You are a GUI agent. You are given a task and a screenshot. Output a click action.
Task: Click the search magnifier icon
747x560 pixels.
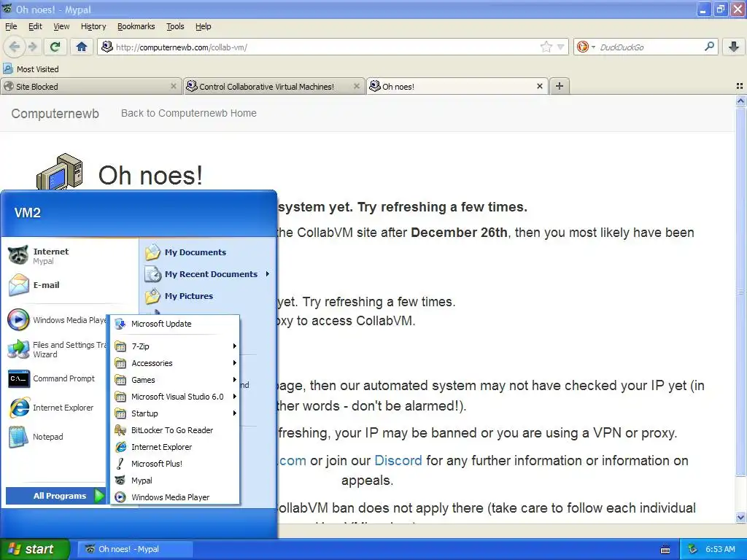click(x=709, y=47)
